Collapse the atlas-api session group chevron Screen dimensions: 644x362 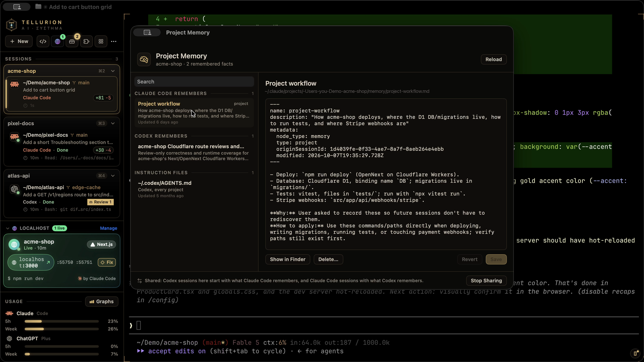113,176
